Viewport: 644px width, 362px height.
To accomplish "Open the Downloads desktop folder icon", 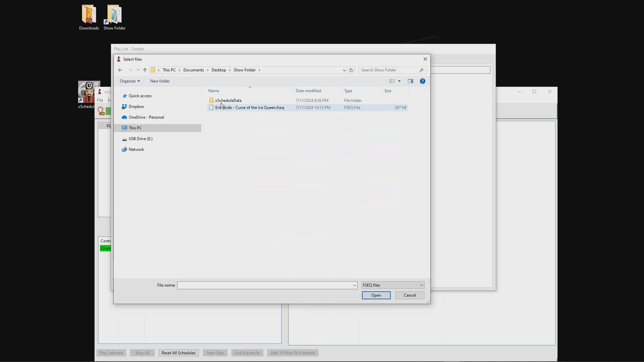I will (x=89, y=17).
